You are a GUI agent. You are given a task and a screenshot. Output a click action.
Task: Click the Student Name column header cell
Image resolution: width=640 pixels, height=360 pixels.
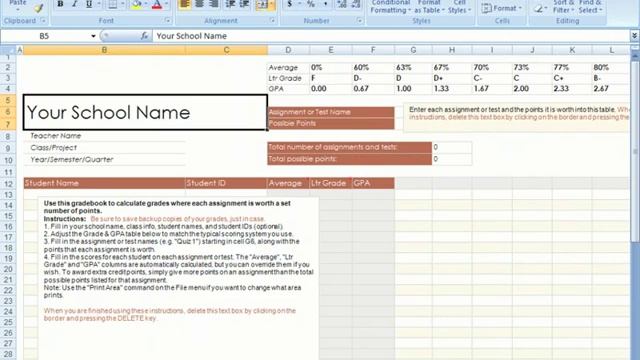(x=104, y=183)
